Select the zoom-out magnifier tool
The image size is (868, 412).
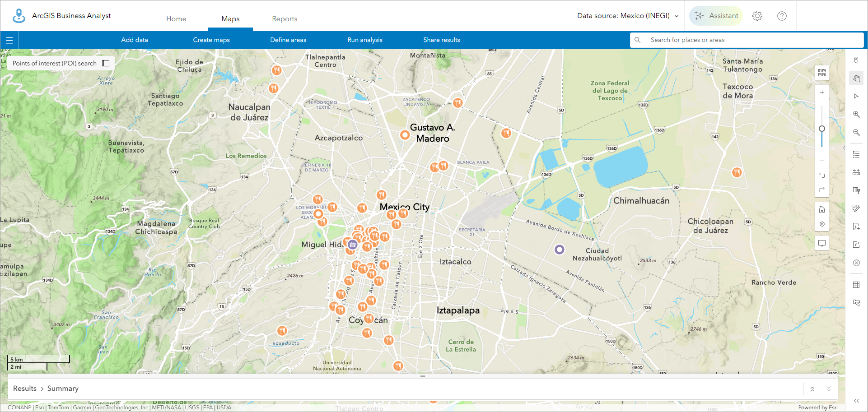pos(856,133)
